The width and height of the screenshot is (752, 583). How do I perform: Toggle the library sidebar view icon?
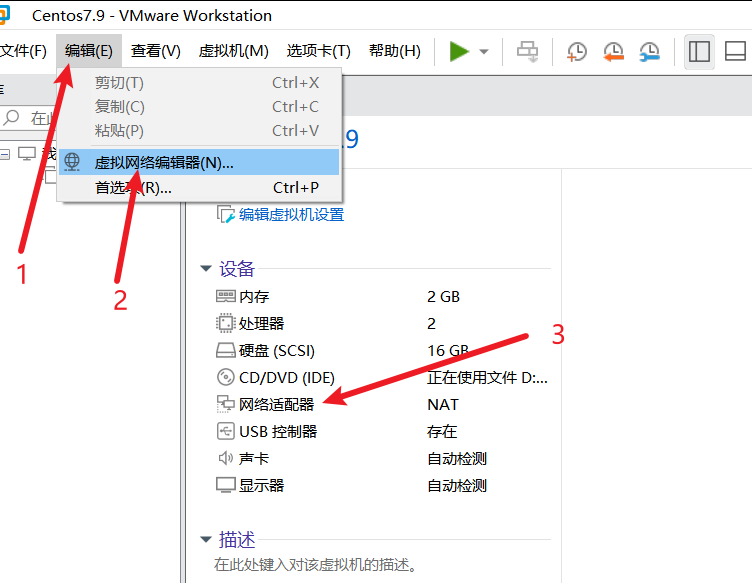click(x=699, y=51)
